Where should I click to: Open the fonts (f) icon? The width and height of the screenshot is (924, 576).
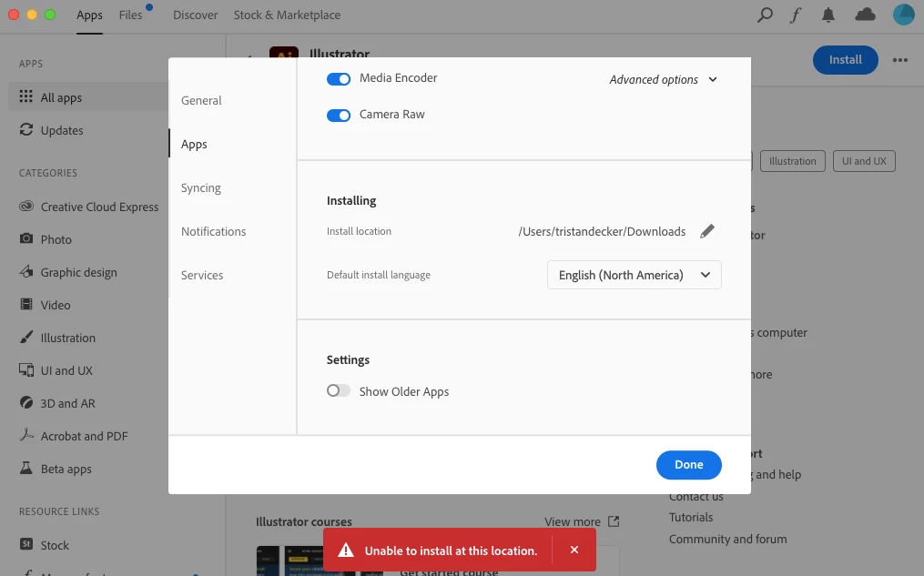(x=796, y=15)
